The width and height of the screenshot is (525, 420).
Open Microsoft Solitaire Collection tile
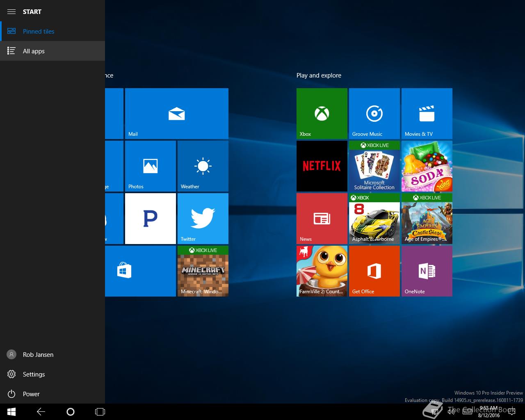tap(374, 166)
